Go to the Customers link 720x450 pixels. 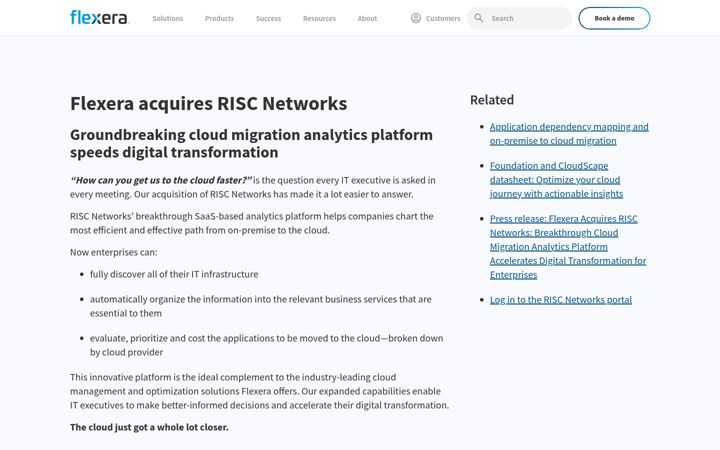tap(443, 18)
